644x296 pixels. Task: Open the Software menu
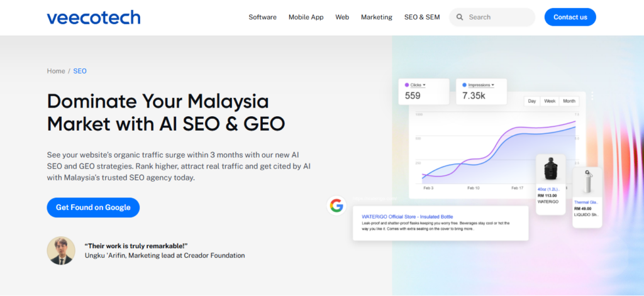(x=262, y=17)
